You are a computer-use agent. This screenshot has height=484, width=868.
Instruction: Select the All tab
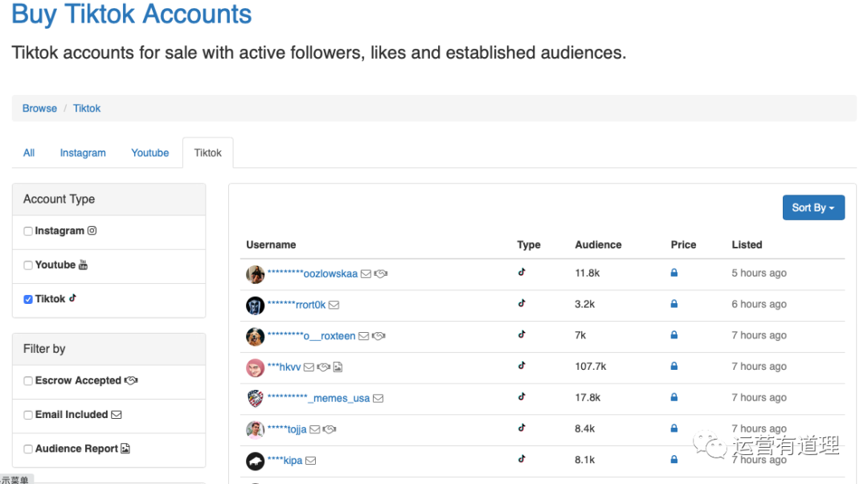29,153
